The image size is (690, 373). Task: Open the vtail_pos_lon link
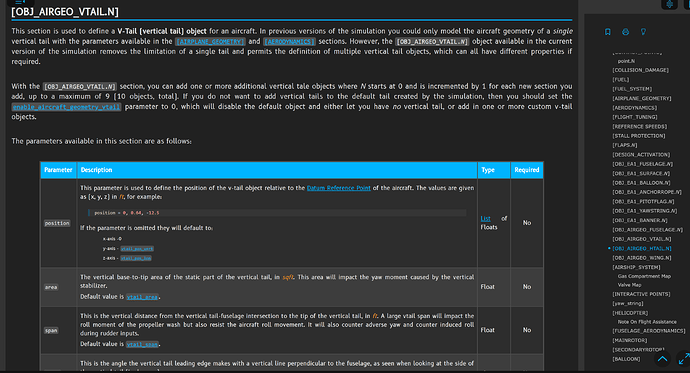click(x=136, y=258)
